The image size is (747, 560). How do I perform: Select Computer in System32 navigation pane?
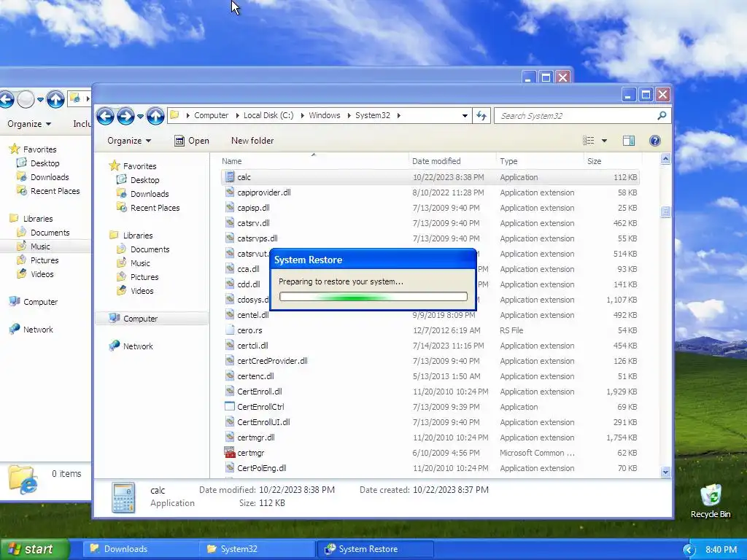pos(152,319)
